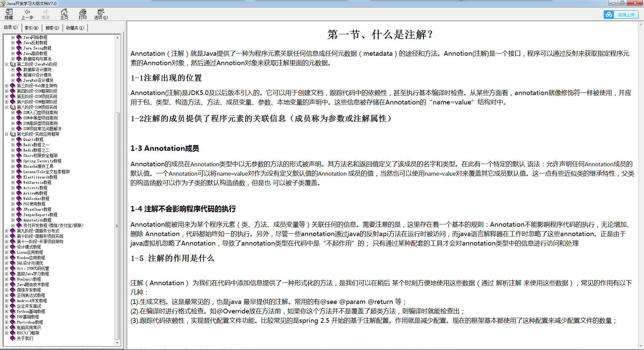
Task: Select the WebService教程 entry
Action: click(x=37, y=182)
